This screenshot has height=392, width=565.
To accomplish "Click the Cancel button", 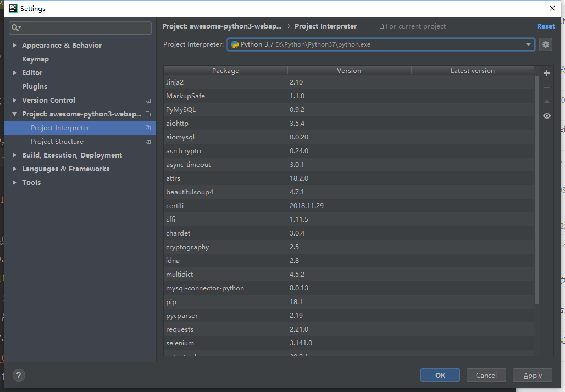I will tap(486, 375).
